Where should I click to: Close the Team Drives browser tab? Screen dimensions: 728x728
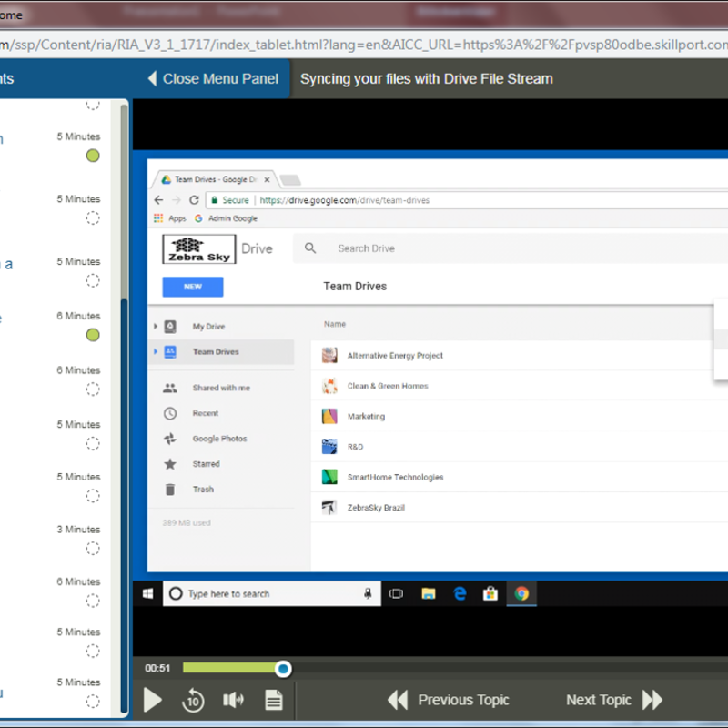[x=267, y=179]
